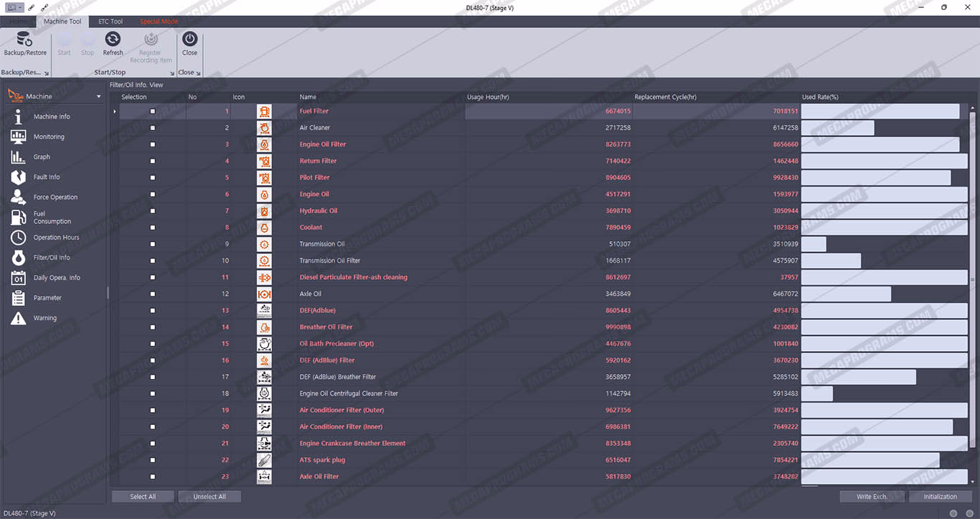This screenshot has width=980, height=519.
Task: Expand the Start/Stop group launcher arrow
Action: tap(172, 73)
